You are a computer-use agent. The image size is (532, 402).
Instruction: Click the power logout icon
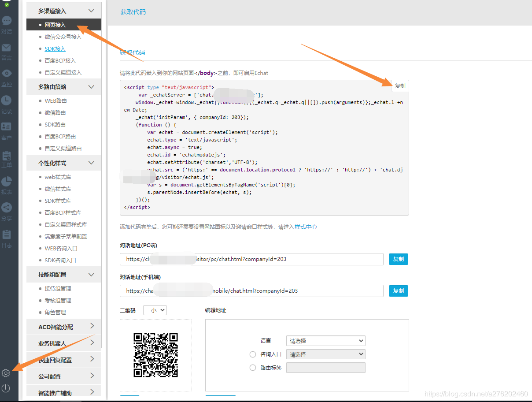6,388
